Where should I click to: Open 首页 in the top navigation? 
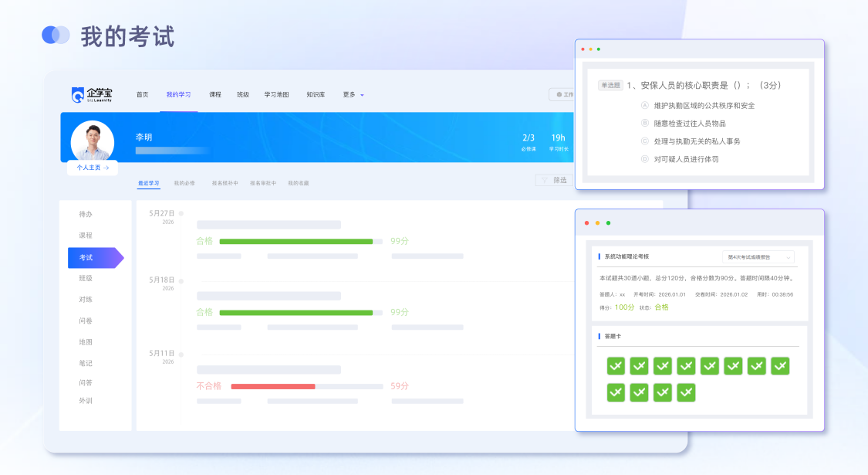(142, 95)
